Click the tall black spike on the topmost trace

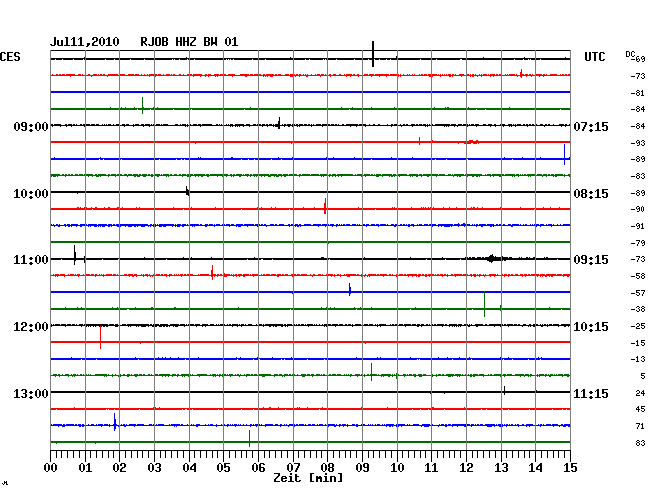[373, 54]
